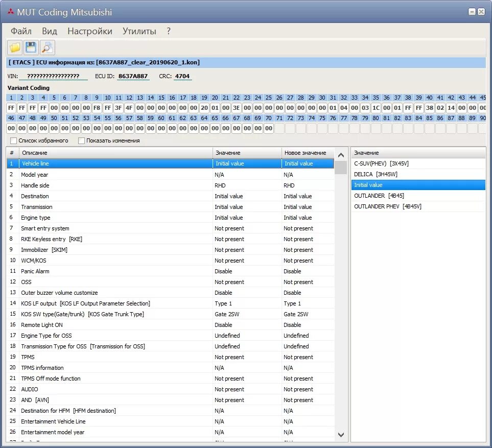Click byte 42 cell with value 14
The width and height of the screenshot is (492, 448).
(451, 108)
